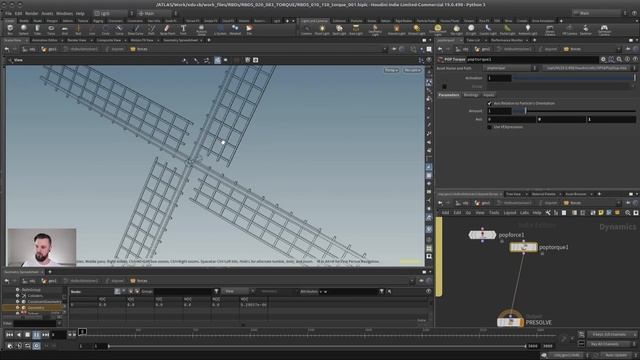The width and height of the screenshot is (640, 360).
Task: Switch to the Geometry Spreadsheet tab
Action: tap(180, 40)
